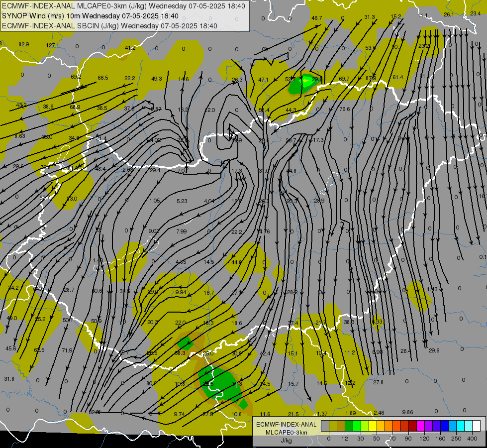Click the dark green legend swatch
487x448 pixels.
pyautogui.click(x=349, y=426)
